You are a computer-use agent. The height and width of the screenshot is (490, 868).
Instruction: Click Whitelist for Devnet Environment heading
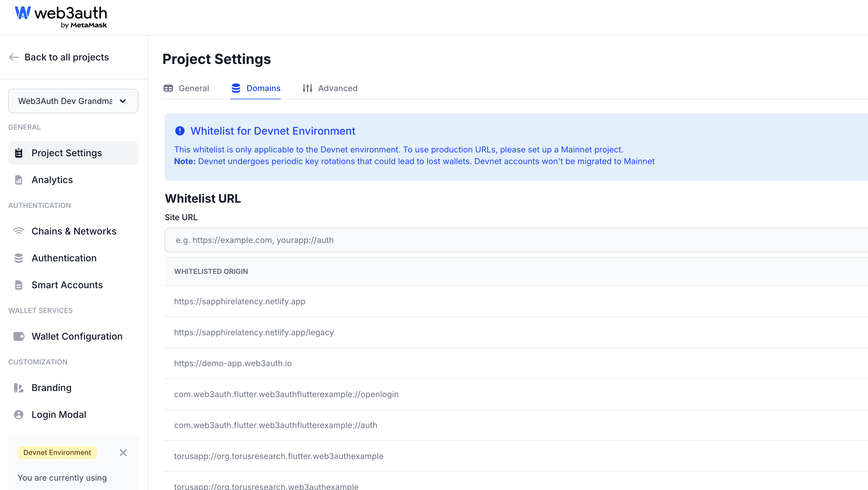(273, 131)
